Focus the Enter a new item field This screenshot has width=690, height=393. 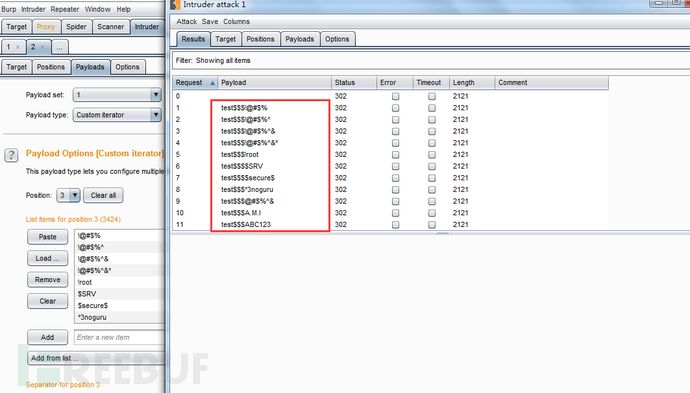coord(120,338)
